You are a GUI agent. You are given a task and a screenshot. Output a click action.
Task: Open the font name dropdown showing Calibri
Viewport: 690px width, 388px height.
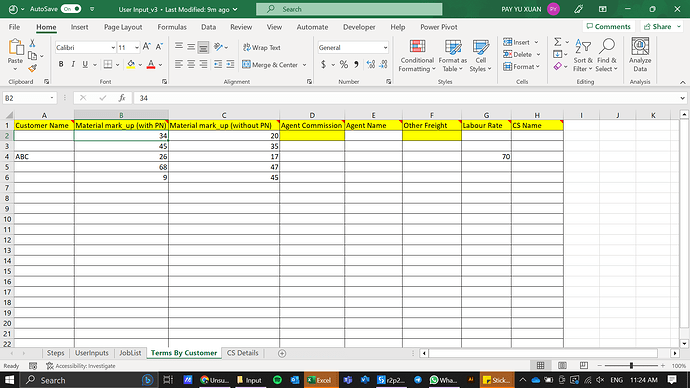click(85, 48)
